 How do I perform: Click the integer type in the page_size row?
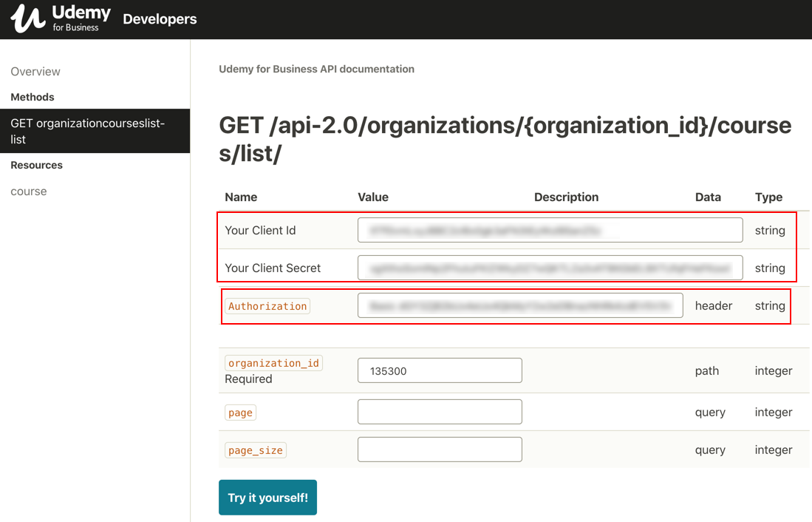click(x=773, y=450)
